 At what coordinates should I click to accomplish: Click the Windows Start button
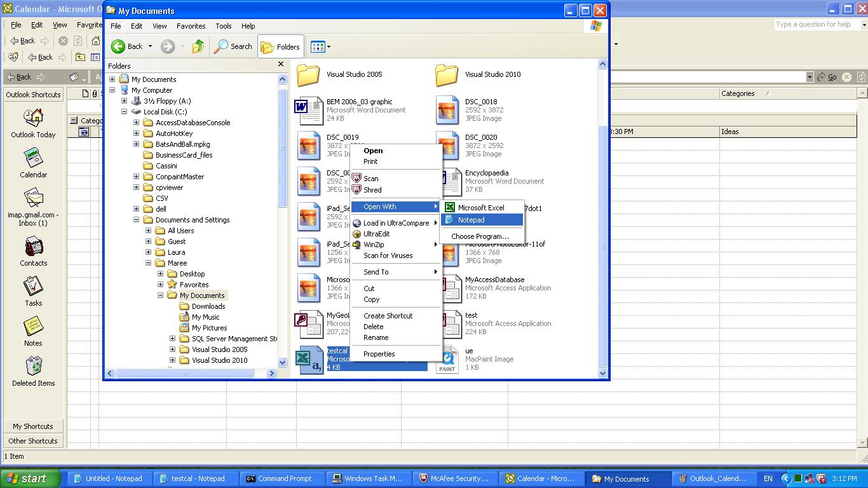[27, 478]
